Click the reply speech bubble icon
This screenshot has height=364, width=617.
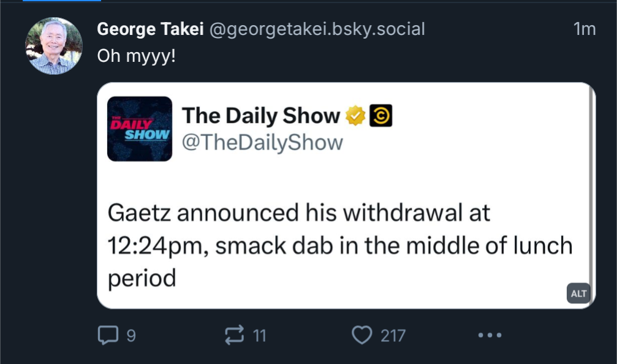[x=108, y=335]
